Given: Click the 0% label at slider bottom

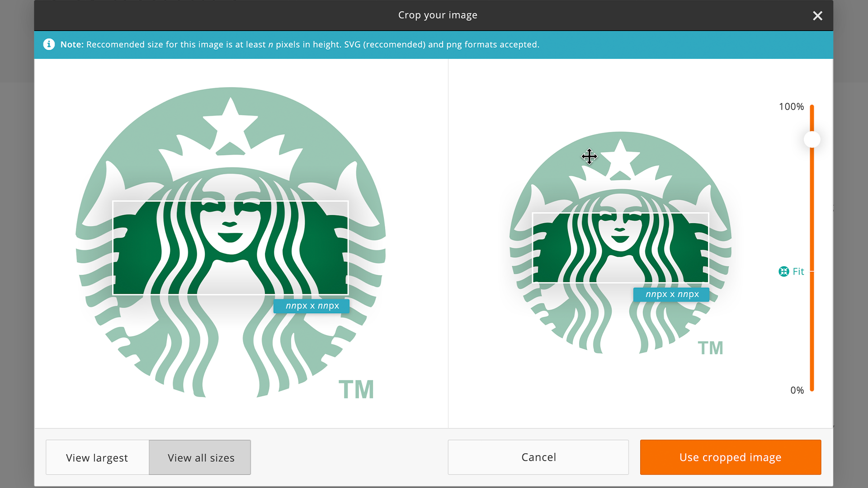Looking at the screenshot, I should [797, 390].
